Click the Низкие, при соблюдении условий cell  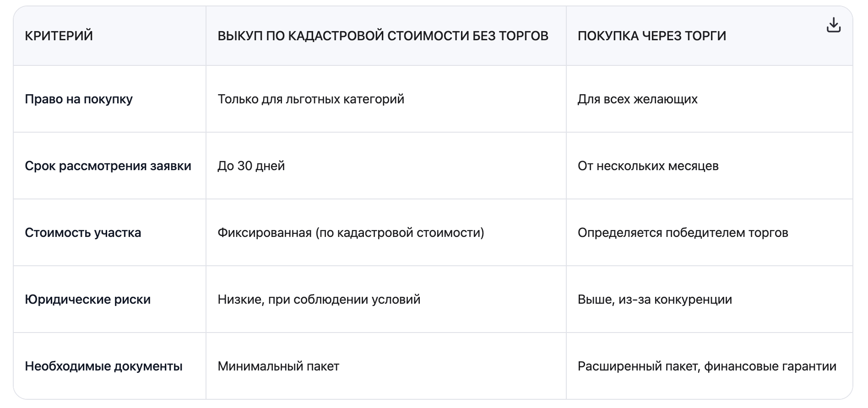(x=319, y=300)
